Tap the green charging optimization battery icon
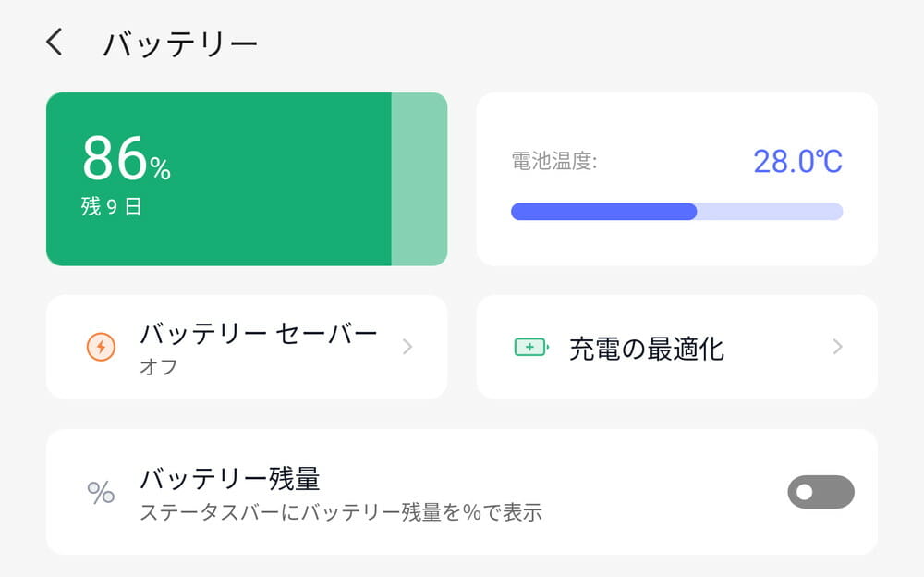Image resolution: width=924 pixels, height=577 pixels. pyautogui.click(x=530, y=347)
